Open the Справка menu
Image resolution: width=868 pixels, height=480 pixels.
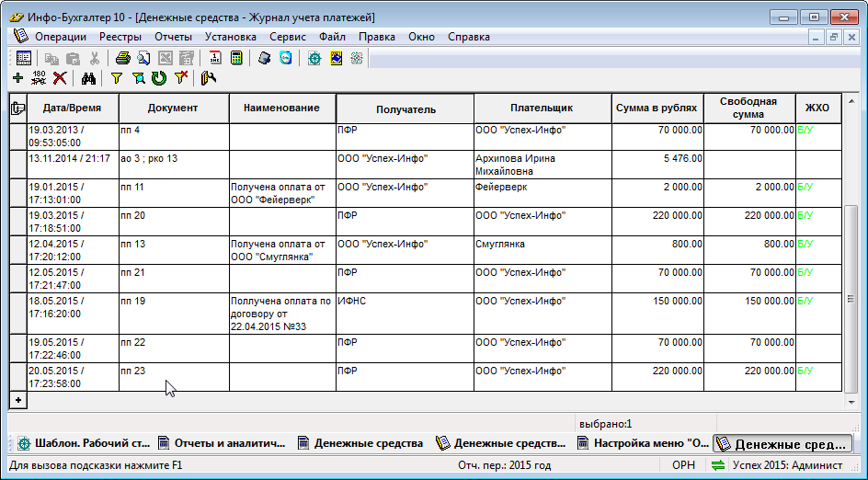(x=469, y=37)
